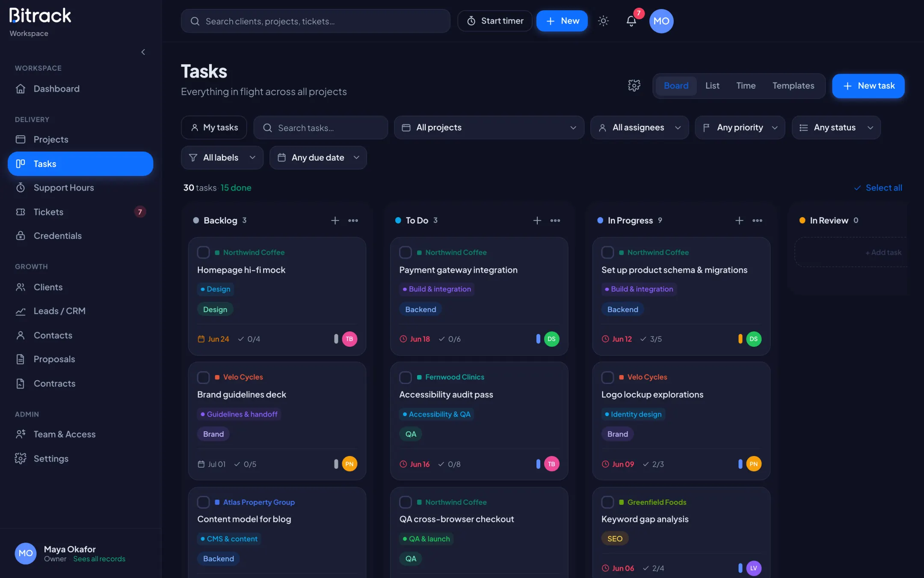Screen dimensions: 924x578
Task: Add task to To Do column plus icon
Action: (x=537, y=220)
